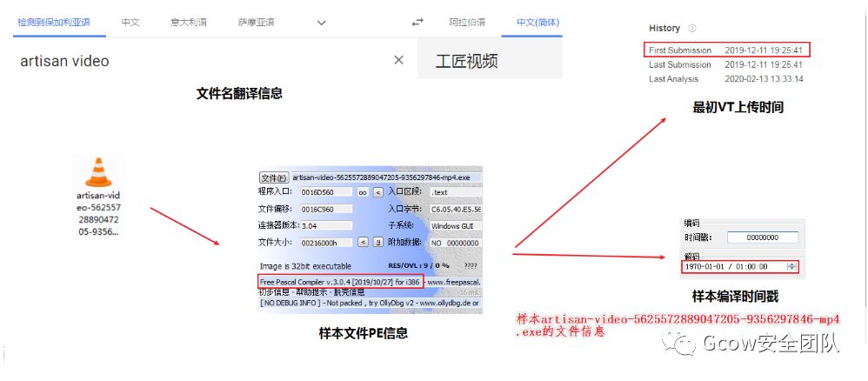Click the decoded date 1970-01-01 / 01:00:00

point(726,266)
